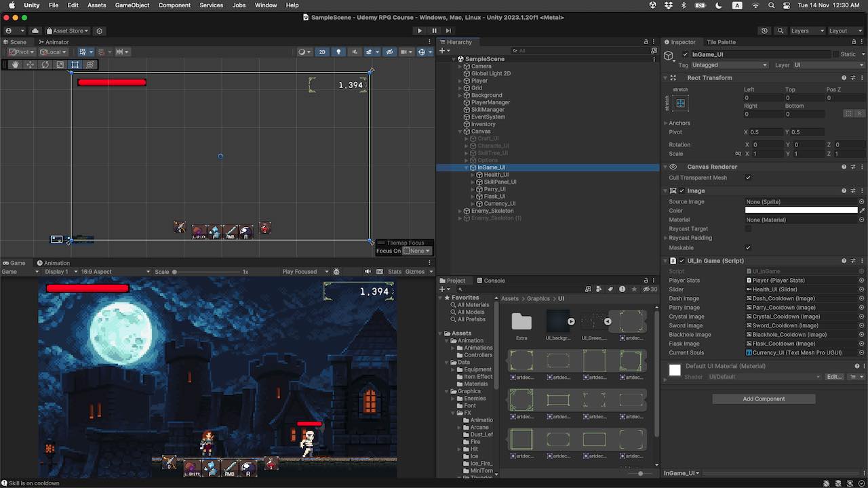Start Play mode
This screenshot has width=868, height=488.
419,30
